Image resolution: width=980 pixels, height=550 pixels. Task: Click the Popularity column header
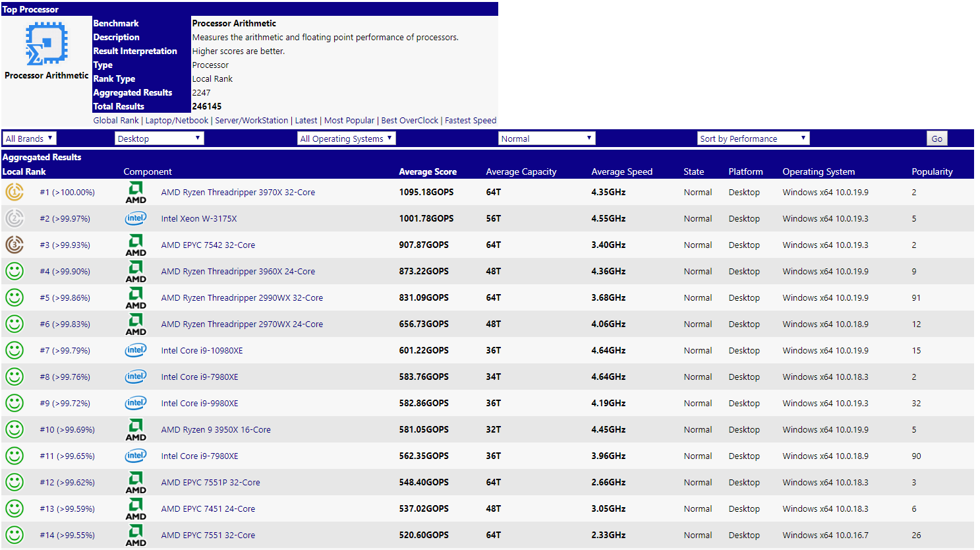click(933, 171)
